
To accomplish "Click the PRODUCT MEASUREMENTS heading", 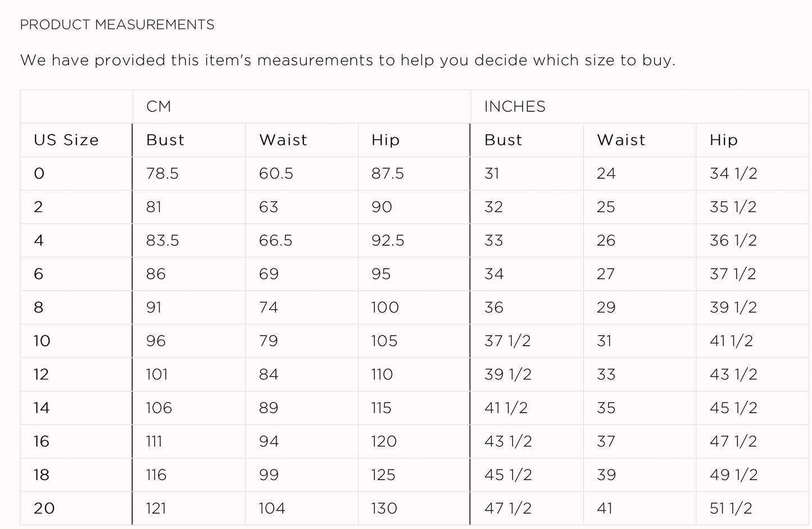I will point(117,25).
